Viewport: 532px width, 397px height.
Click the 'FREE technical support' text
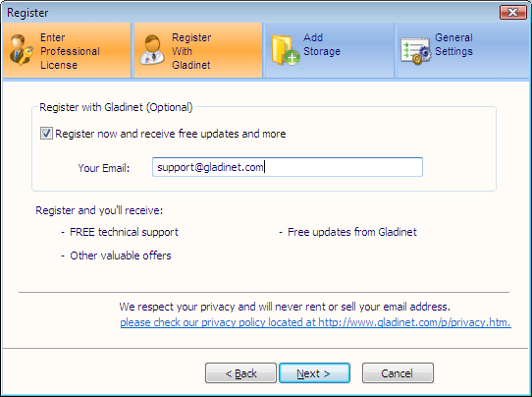click(x=124, y=232)
